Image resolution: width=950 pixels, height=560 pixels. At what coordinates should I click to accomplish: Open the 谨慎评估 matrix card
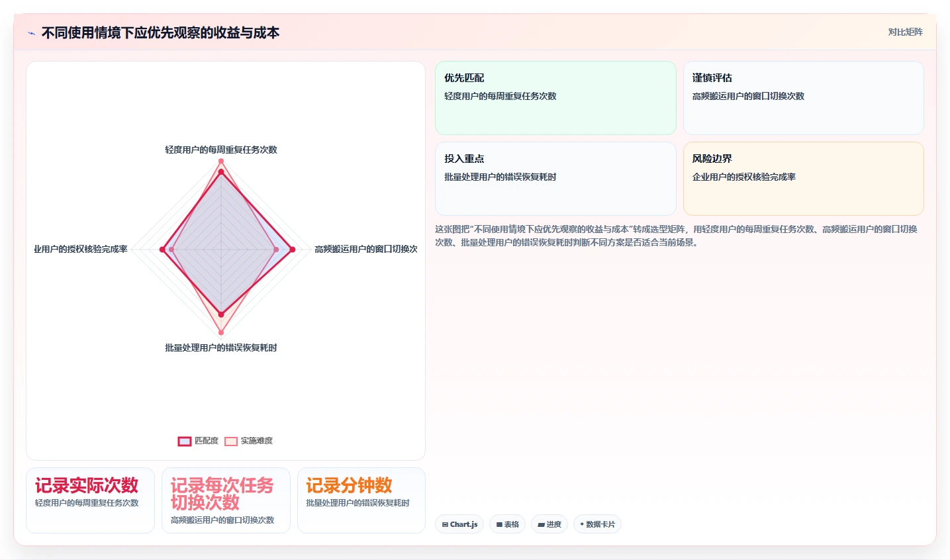(803, 98)
